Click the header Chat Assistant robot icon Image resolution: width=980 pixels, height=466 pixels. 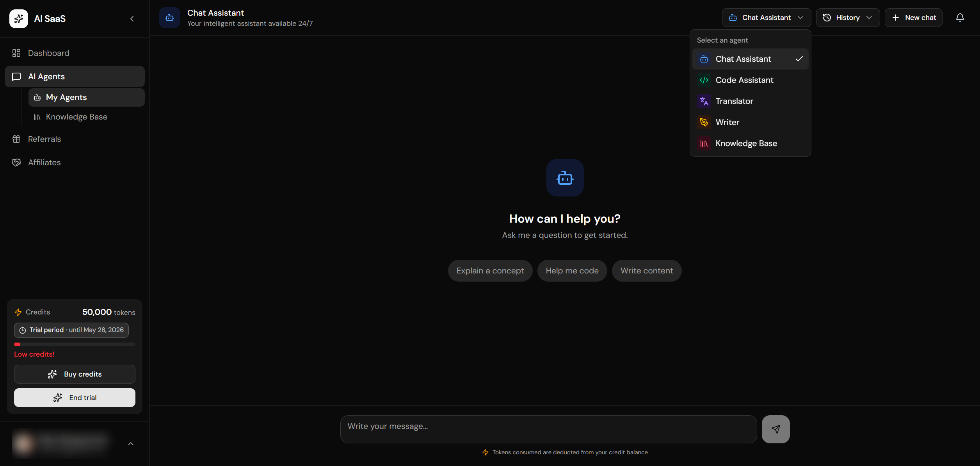click(170, 18)
